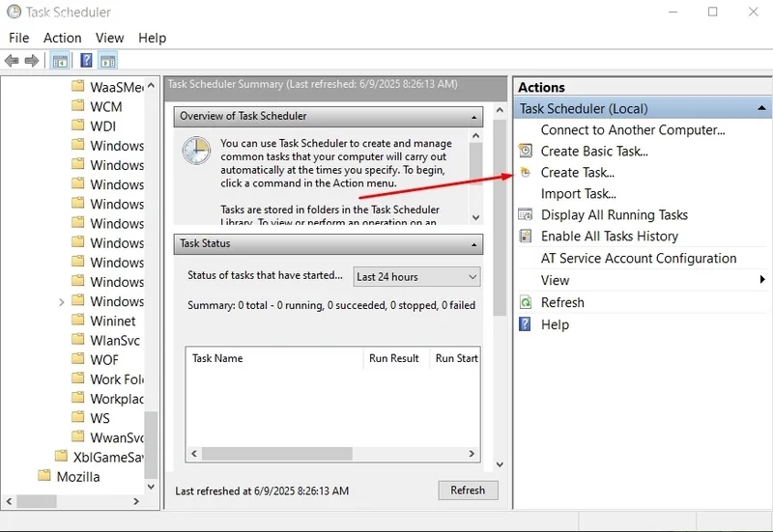Image resolution: width=773 pixels, height=532 pixels.
Task: Toggle the Show/Hide Console Tree toolbar icon
Action: click(60, 61)
